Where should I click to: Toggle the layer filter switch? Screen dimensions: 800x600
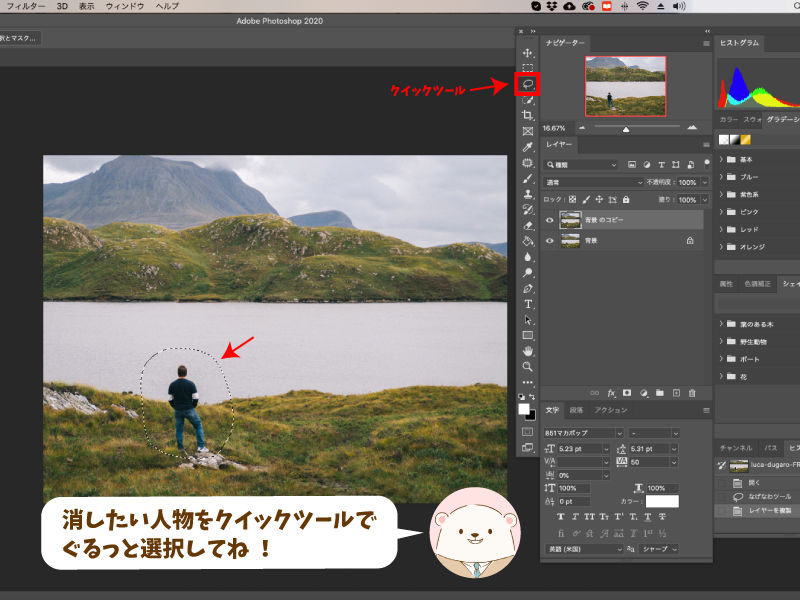707,163
